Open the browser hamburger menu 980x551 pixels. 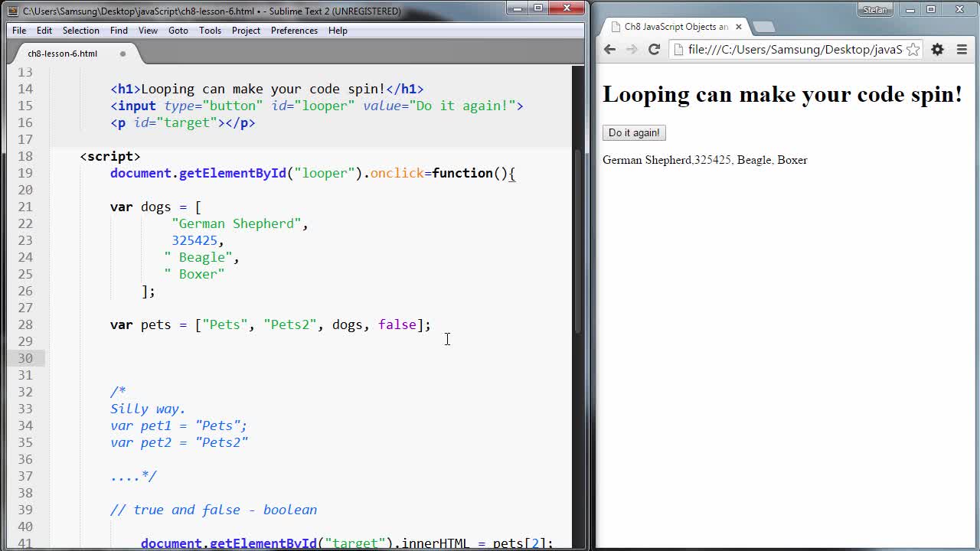click(962, 49)
